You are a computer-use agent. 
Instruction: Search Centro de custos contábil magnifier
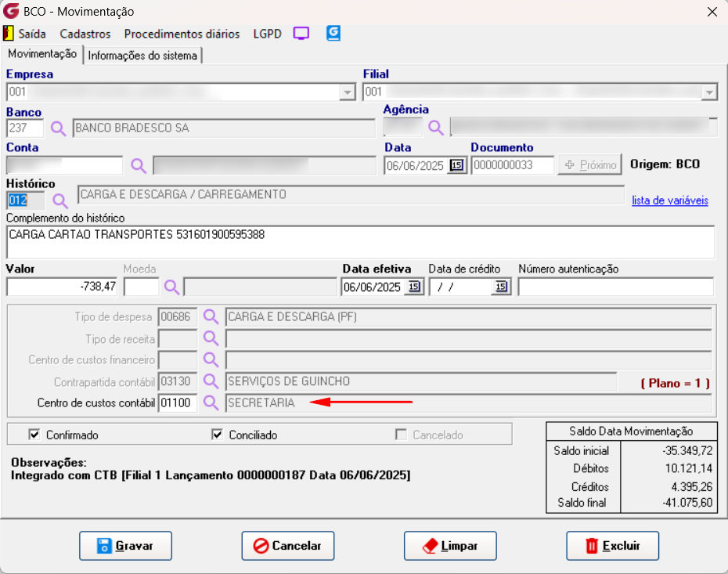tap(211, 403)
